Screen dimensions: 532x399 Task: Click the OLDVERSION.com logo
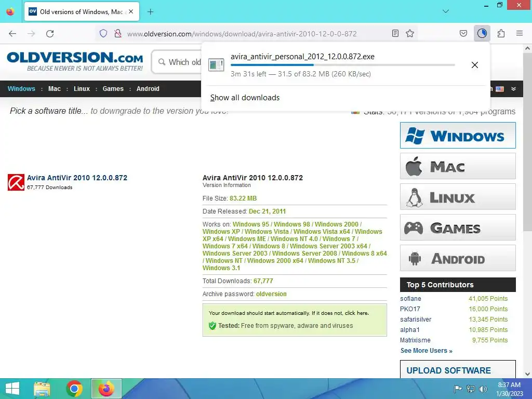[x=75, y=61]
